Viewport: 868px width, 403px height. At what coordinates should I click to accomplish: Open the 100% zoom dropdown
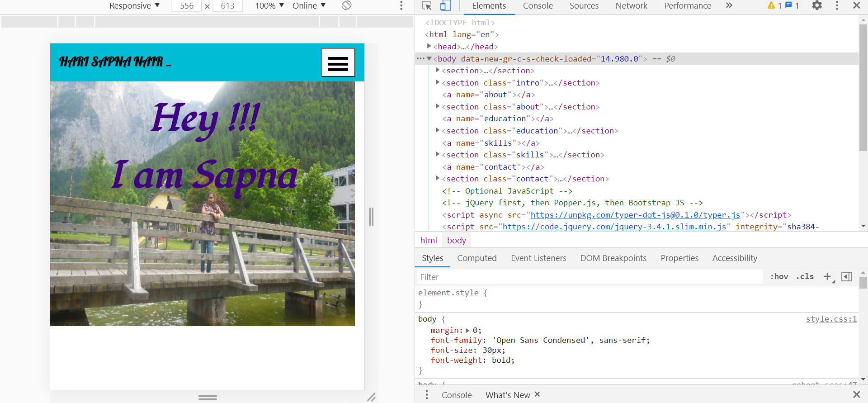pos(270,5)
